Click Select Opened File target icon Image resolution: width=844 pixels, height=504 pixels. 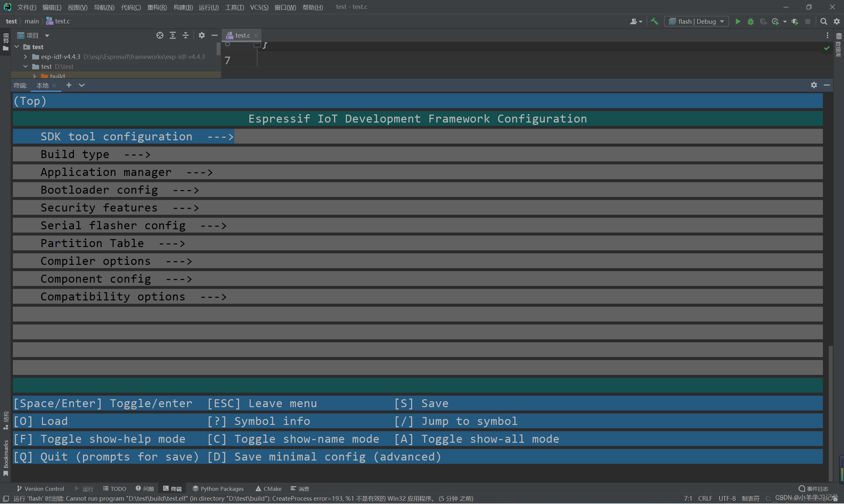(160, 35)
